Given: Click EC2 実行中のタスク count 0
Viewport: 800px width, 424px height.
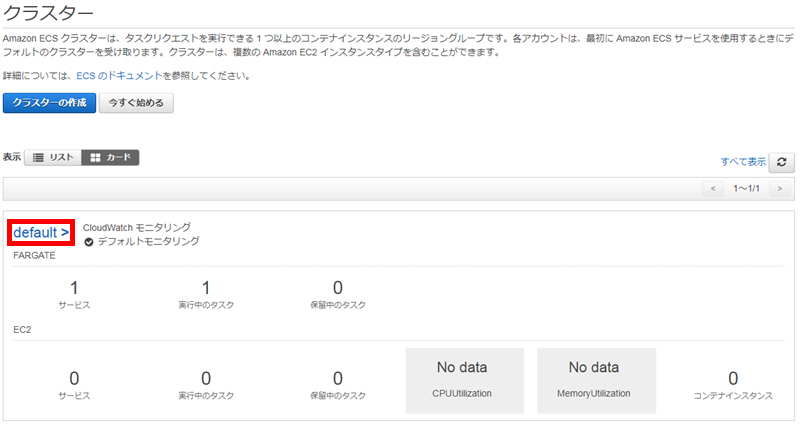Looking at the screenshot, I should [206, 378].
